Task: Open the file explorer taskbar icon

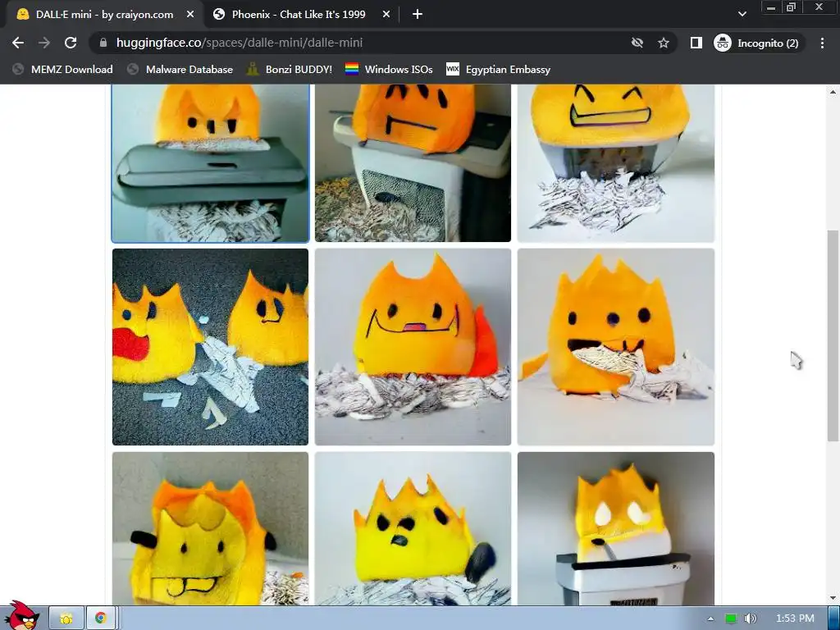Action: (x=66, y=619)
